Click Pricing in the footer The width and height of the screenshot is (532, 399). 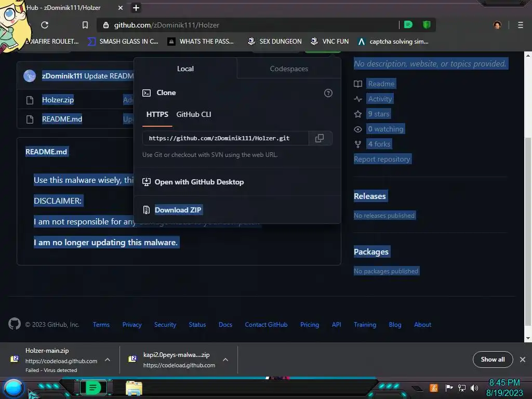(310, 325)
